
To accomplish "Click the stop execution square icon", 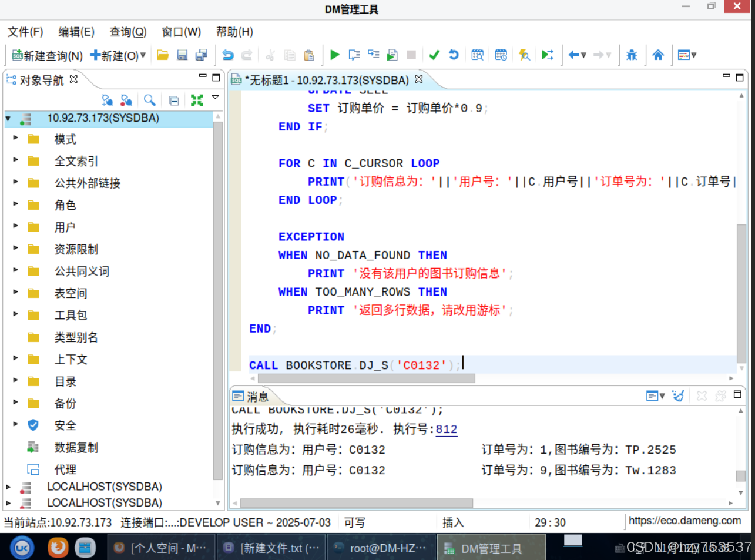I will point(411,55).
